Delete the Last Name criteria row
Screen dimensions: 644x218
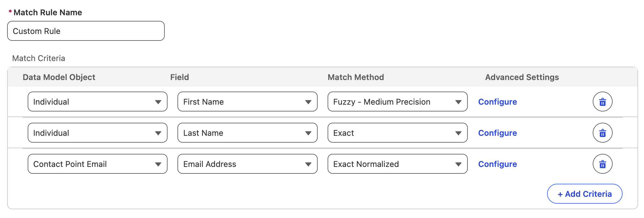[x=602, y=133]
